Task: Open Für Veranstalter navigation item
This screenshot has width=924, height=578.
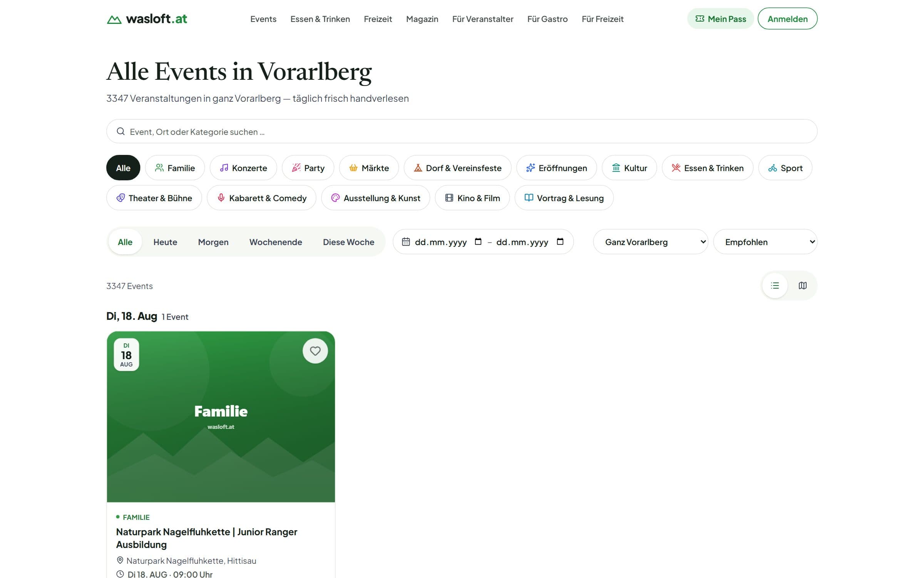Action: [482, 19]
